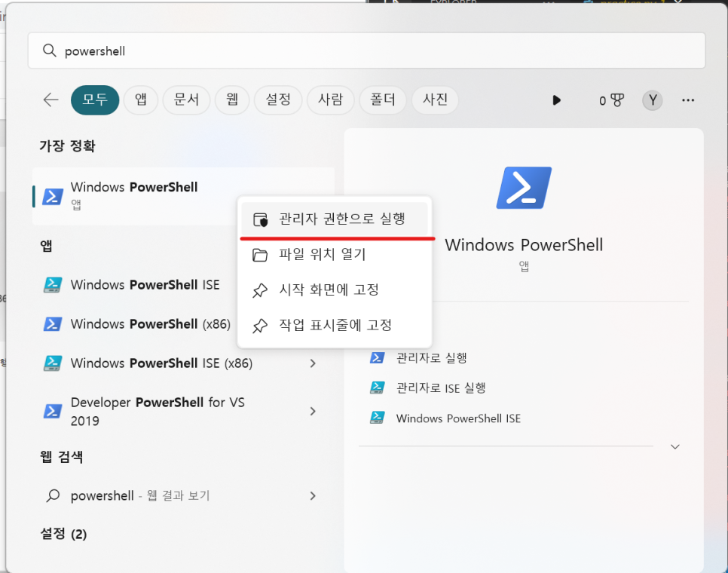Click icon beside Windows PowerShell ISE in preview
Viewport: 728px width, 573px height.
coord(377,418)
